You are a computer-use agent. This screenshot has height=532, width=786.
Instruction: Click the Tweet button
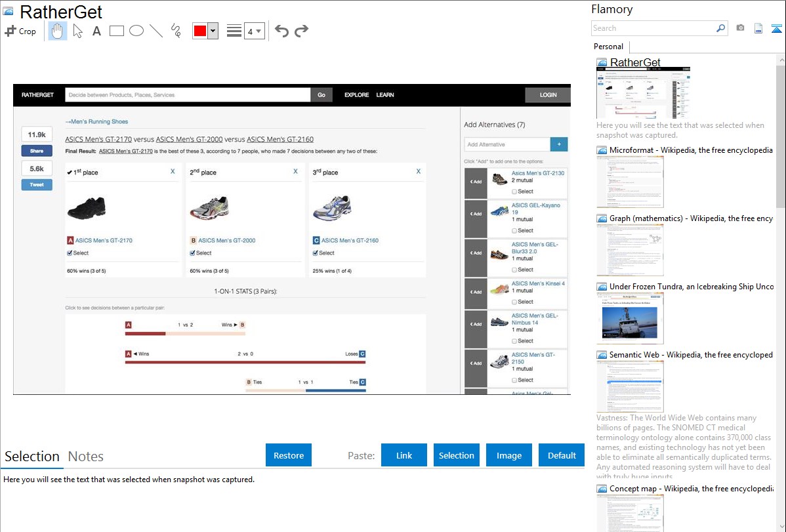(37, 185)
